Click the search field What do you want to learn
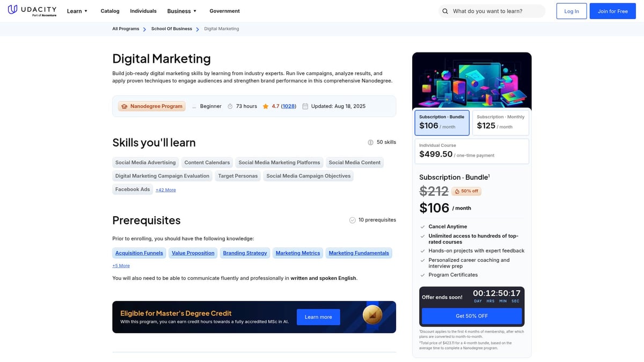 point(492,11)
